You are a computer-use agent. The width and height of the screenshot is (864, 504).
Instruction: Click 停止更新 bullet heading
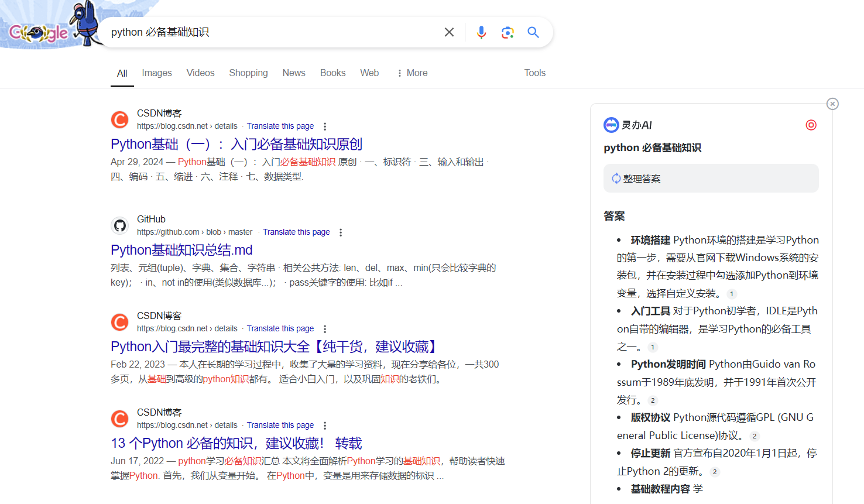tap(650, 453)
